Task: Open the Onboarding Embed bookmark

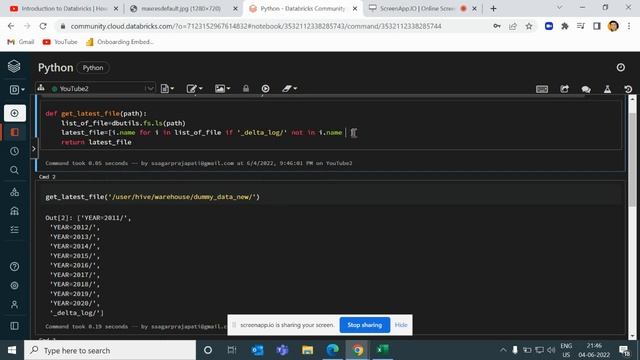Action: 120,42
